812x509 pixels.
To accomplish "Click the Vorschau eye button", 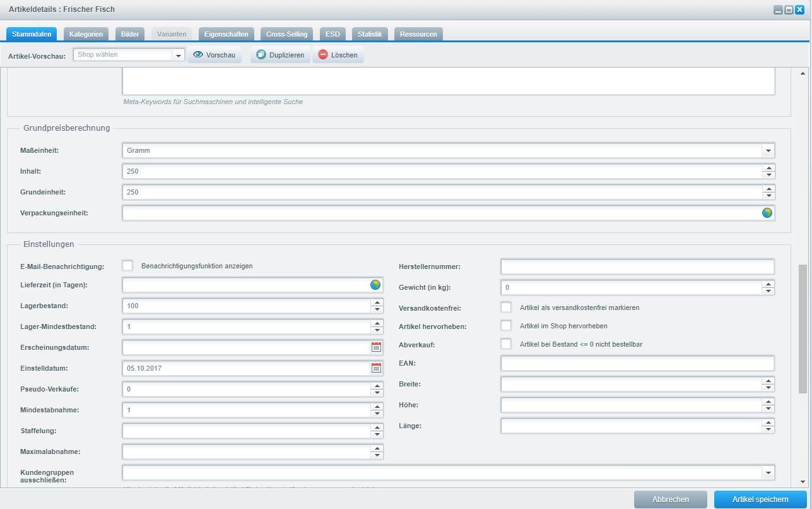I will tap(215, 55).
